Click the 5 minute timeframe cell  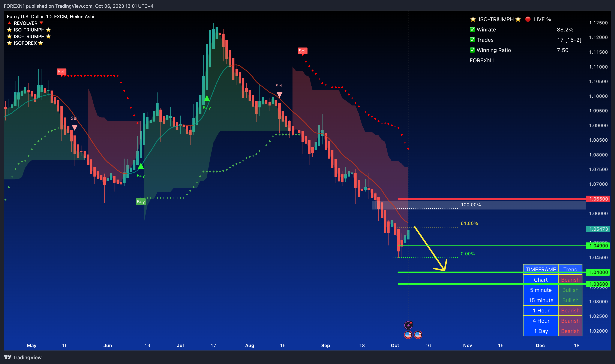[x=541, y=290]
